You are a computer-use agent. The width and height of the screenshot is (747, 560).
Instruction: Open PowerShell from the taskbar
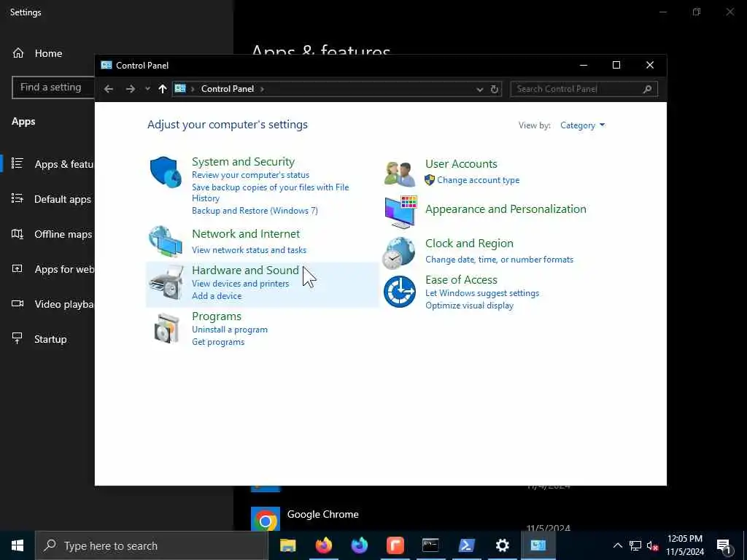466,545
